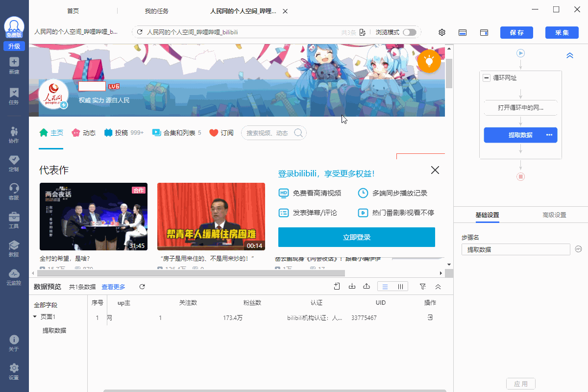
Task: Select the 提取数据 workflow step
Action: pos(520,135)
